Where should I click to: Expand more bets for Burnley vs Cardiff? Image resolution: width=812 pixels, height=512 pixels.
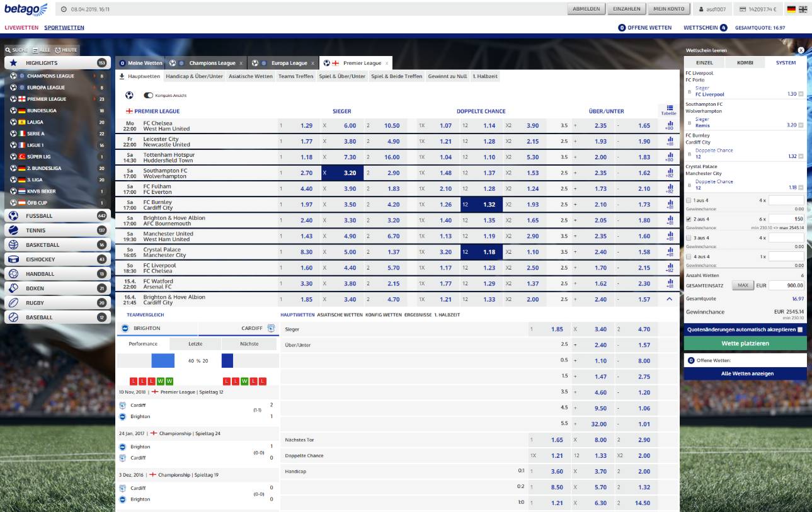tap(669, 205)
